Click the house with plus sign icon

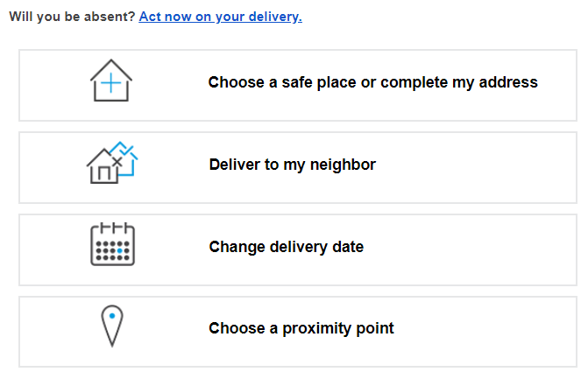[111, 81]
